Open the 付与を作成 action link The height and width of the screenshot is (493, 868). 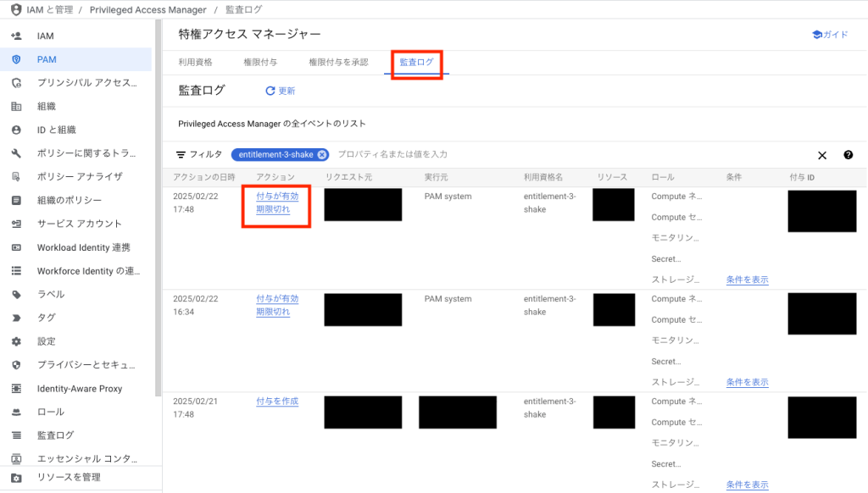point(277,402)
